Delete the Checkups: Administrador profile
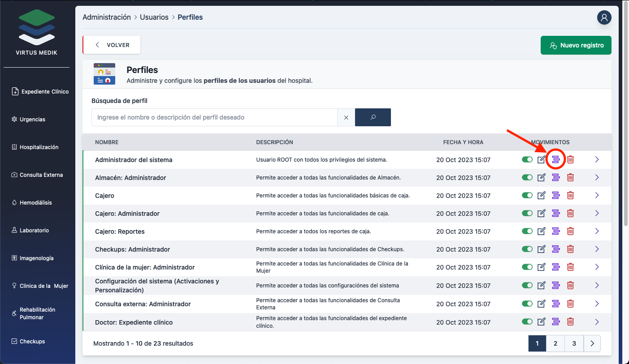The image size is (629, 364). tap(570, 249)
